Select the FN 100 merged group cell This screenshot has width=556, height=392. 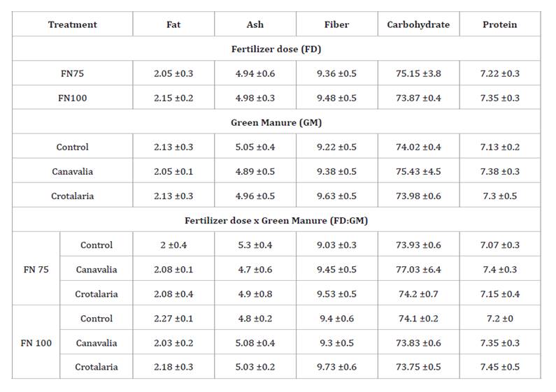(x=35, y=343)
